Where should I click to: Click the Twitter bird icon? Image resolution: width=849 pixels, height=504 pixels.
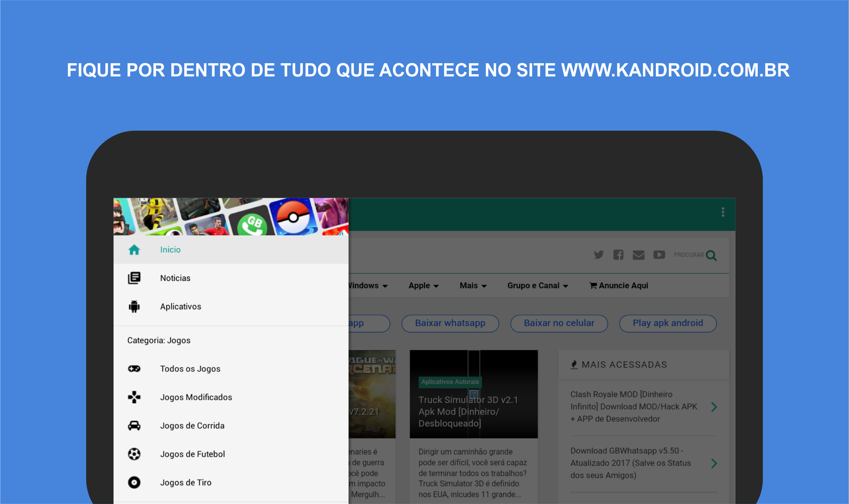coord(599,255)
